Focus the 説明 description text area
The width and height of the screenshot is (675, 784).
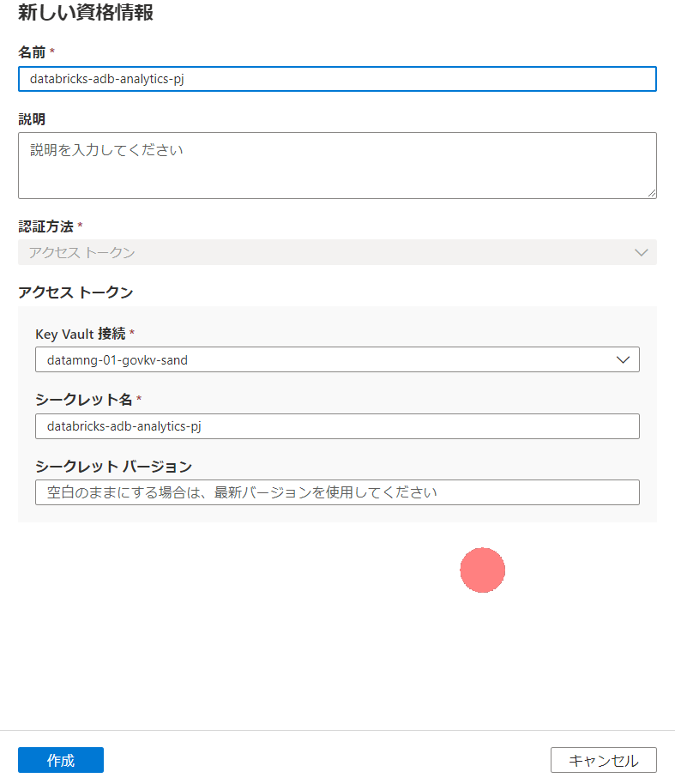click(337, 166)
